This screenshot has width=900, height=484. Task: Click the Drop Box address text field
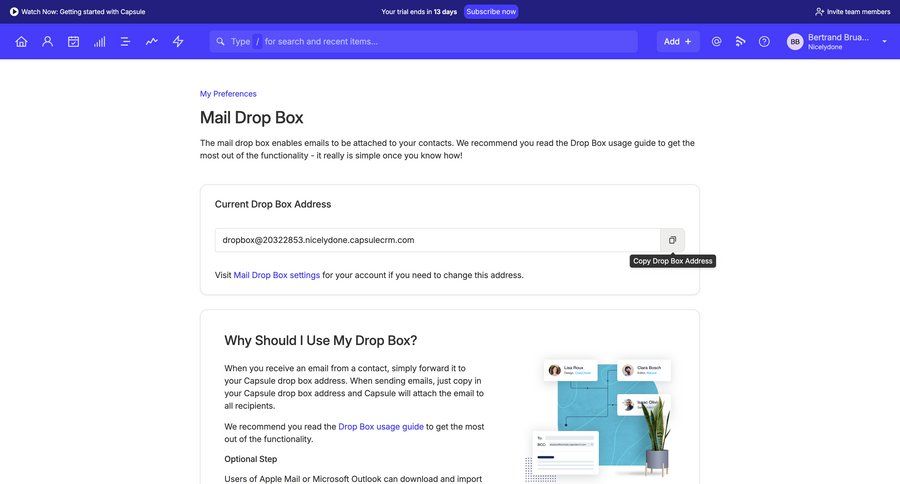pos(437,240)
